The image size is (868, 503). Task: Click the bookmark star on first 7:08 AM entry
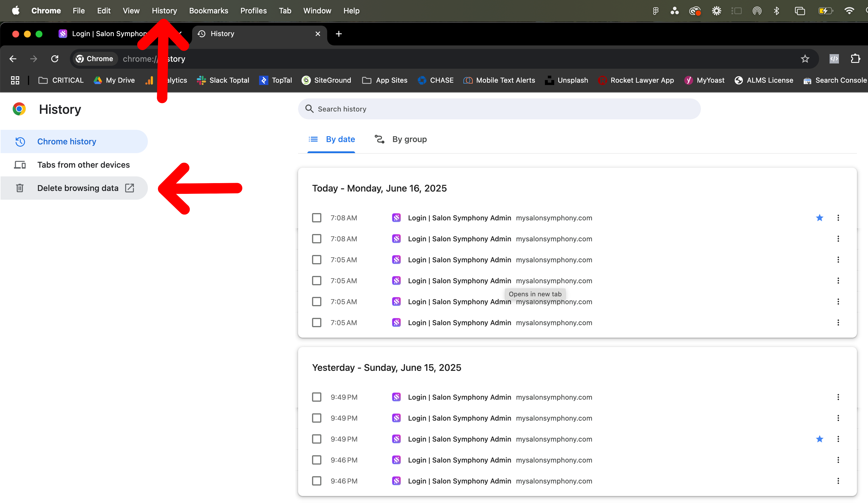(820, 218)
